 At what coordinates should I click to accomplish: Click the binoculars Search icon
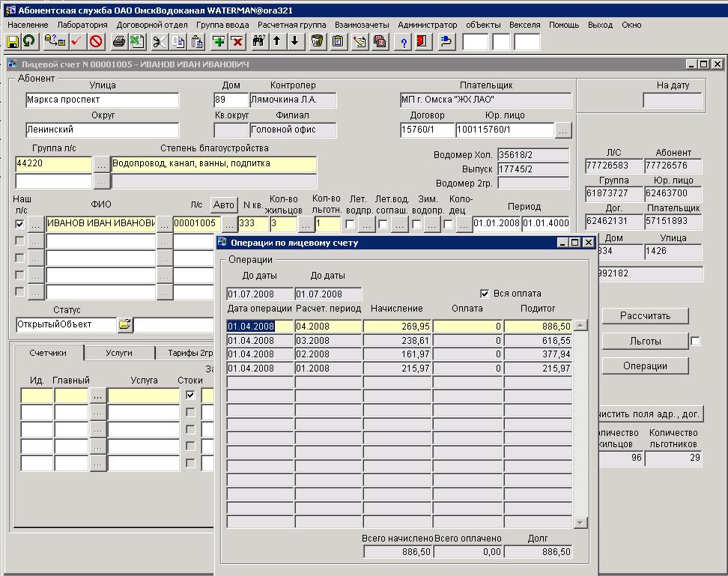[x=259, y=41]
